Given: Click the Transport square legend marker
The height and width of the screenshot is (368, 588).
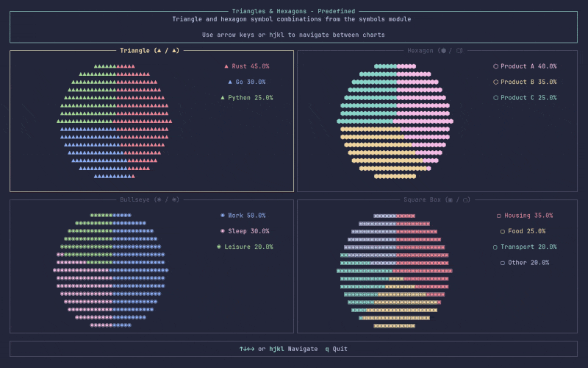Looking at the screenshot, I should tap(495, 247).
